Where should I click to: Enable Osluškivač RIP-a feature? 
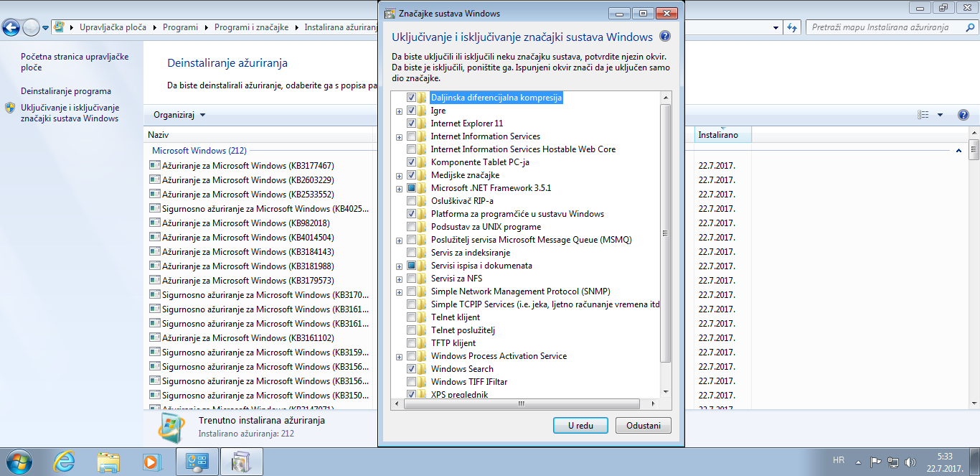click(x=411, y=201)
